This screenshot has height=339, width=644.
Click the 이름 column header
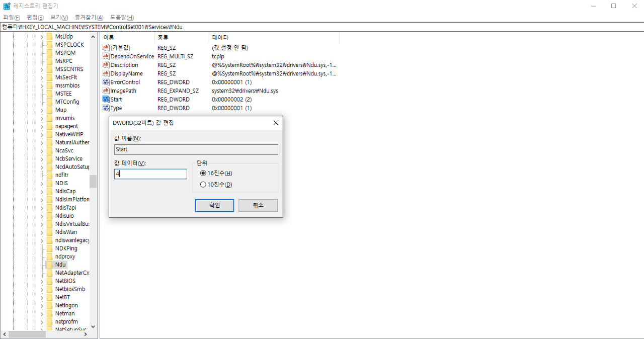click(x=128, y=38)
